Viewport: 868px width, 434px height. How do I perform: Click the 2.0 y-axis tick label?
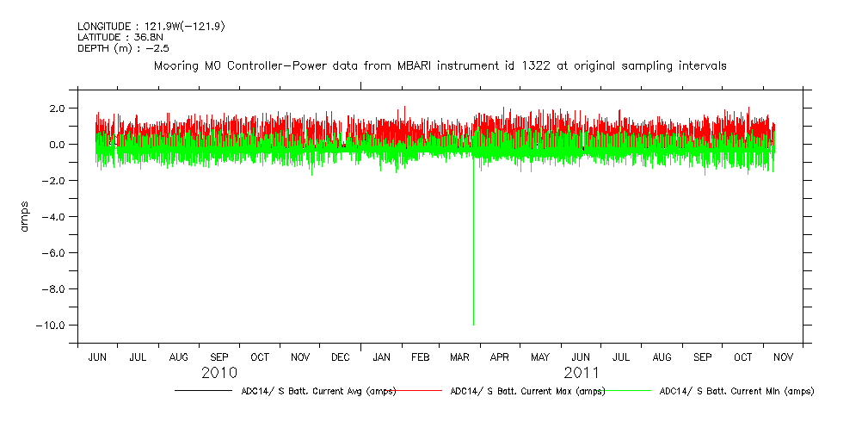tap(58, 108)
